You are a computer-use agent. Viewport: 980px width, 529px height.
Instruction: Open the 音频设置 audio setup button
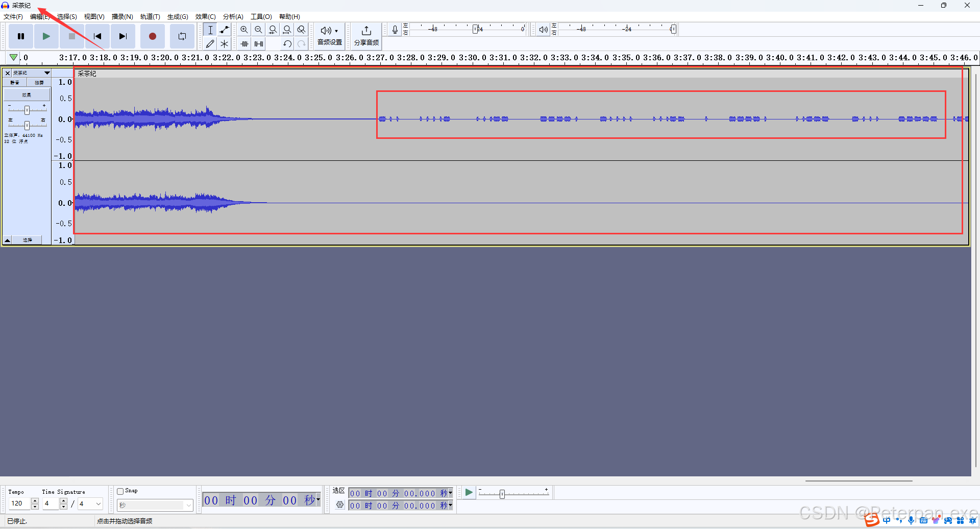pyautogui.click(x=330, y=36)
